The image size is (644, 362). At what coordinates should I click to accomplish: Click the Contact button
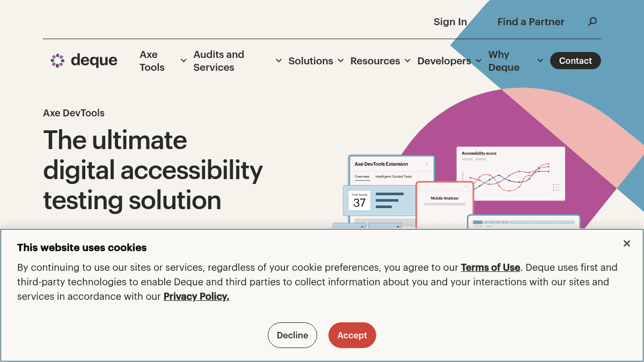pyautogui.click(x=575, y=61)
